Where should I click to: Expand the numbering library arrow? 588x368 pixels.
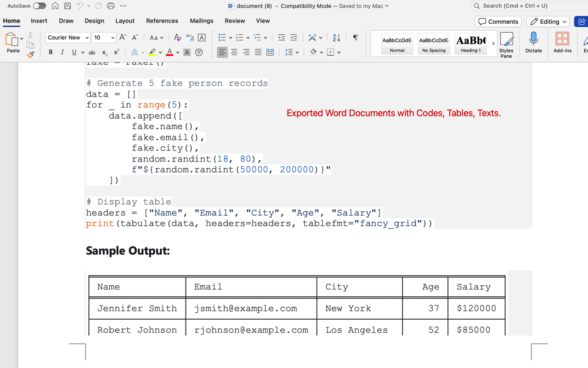[x=248, y=38]
